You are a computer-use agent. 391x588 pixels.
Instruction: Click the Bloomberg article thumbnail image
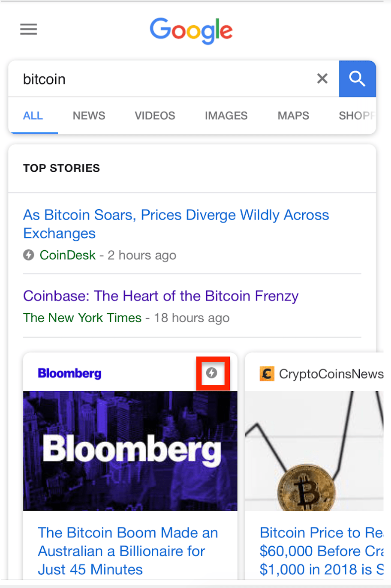point(130,450)
